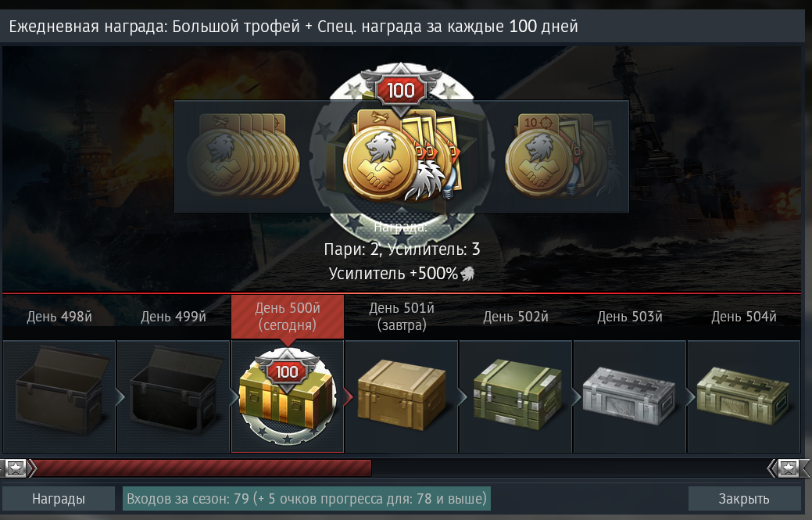Click the Входов за сезон: 79 info label
812x520 pixels.
click(x=306, y=499)
